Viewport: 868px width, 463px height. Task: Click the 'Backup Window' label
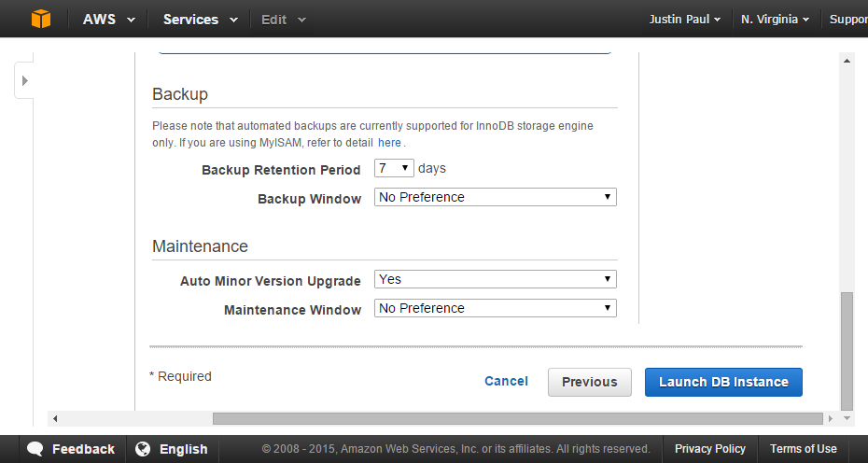310,199
